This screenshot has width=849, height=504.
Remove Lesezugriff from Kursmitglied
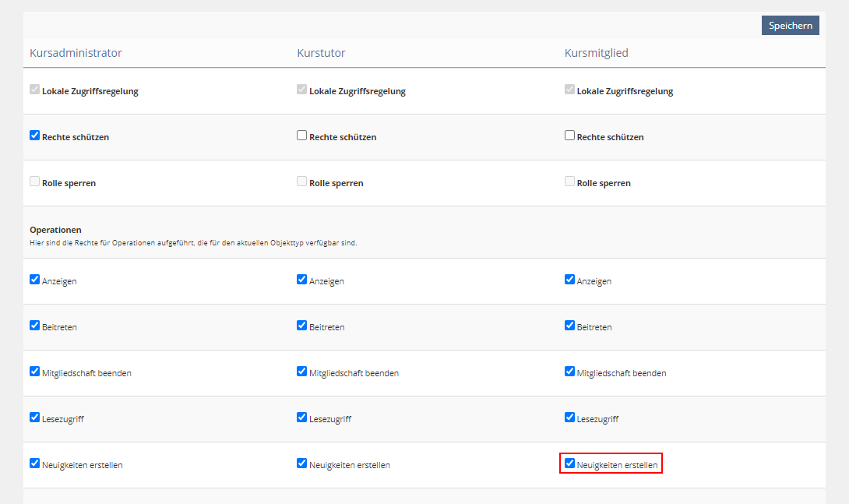point(569,418)
